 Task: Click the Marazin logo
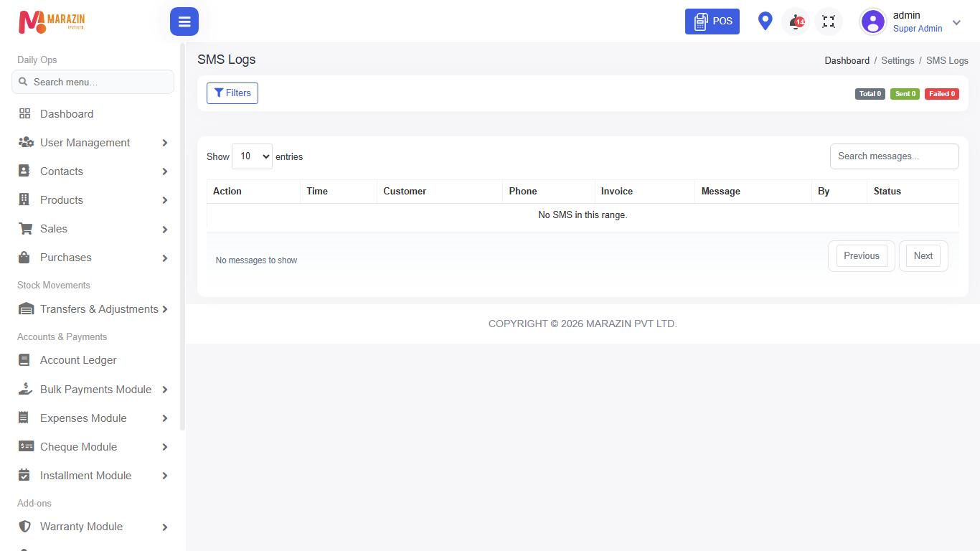pos(52,22)
